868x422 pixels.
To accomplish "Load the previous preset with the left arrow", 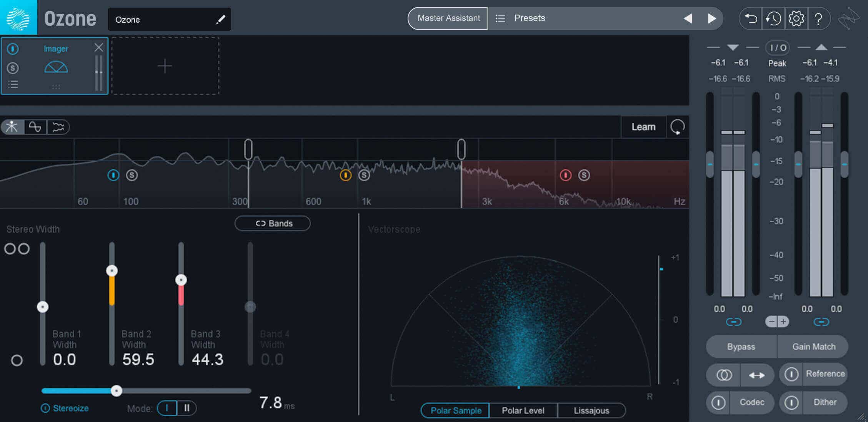I will (x=688, y=18).
